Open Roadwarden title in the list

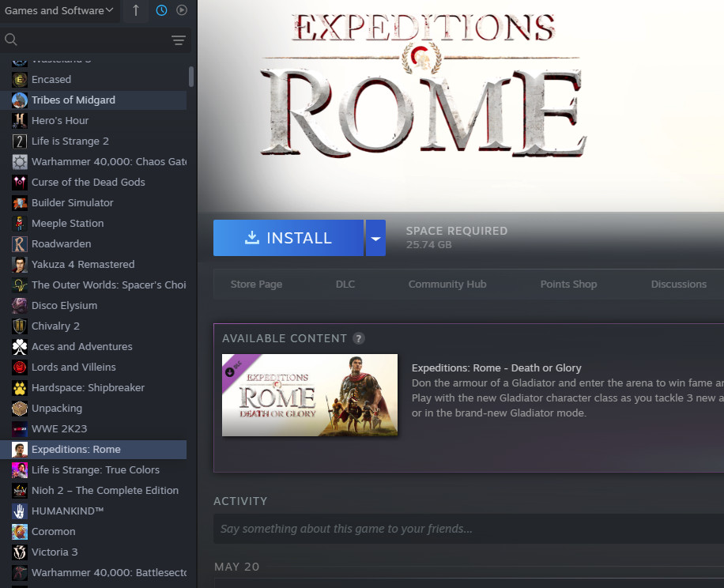point(61,243)
